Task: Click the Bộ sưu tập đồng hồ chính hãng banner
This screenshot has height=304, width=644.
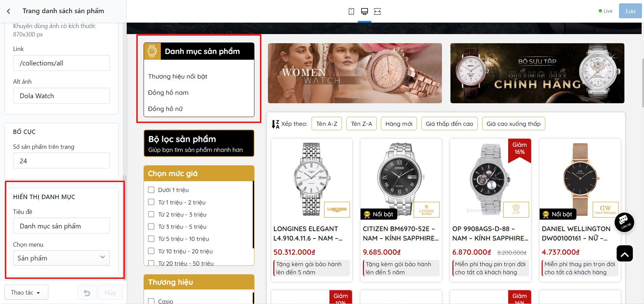Action: [x=537, y=73]
